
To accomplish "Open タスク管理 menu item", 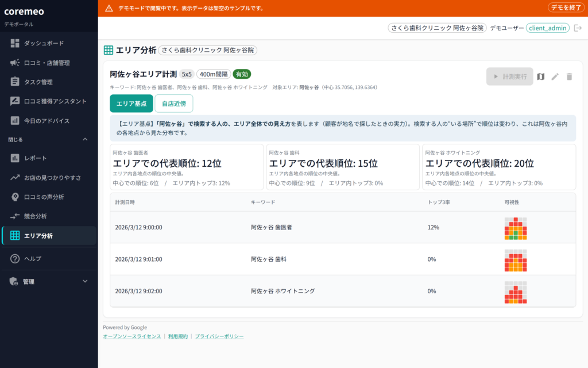I will click(49, 82).
